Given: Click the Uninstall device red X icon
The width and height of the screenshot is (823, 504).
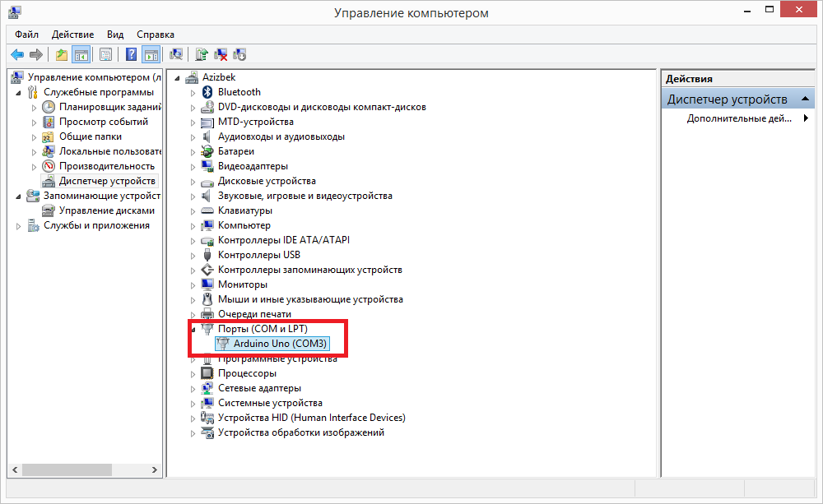Looking at the screenshot, I should click(221, 54).
